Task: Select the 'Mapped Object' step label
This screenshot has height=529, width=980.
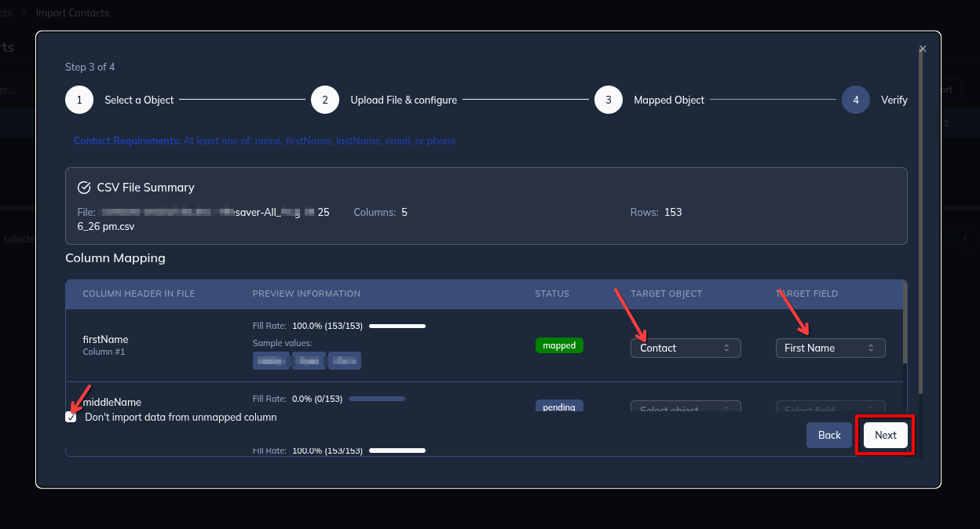Action: point(668,100)
